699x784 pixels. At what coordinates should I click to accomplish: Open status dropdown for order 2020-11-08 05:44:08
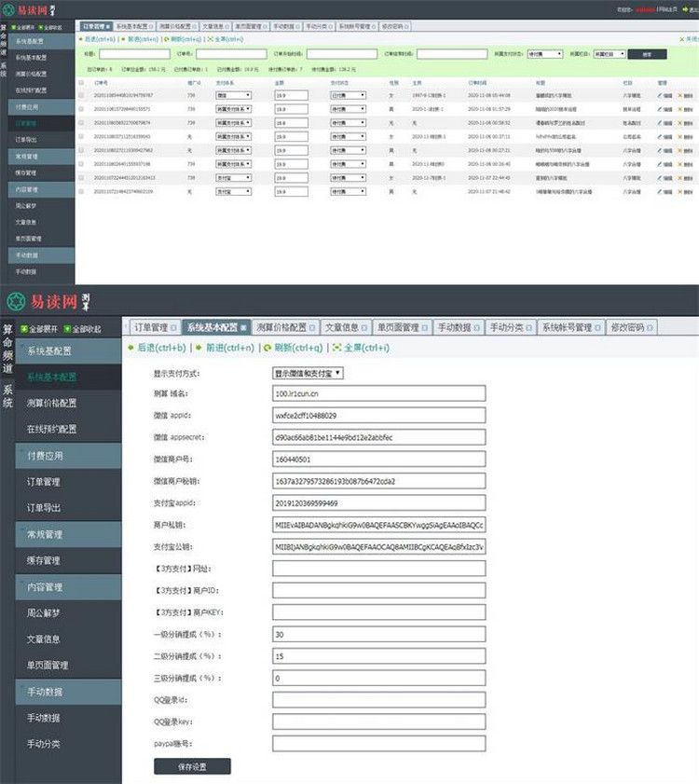pyautogui.click(x=348, y=95)
